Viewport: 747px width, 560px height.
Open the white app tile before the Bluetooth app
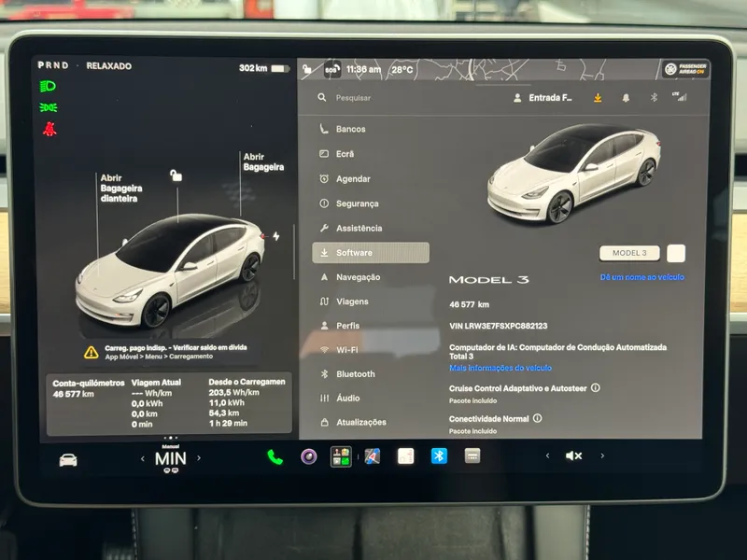pos(405,455)
